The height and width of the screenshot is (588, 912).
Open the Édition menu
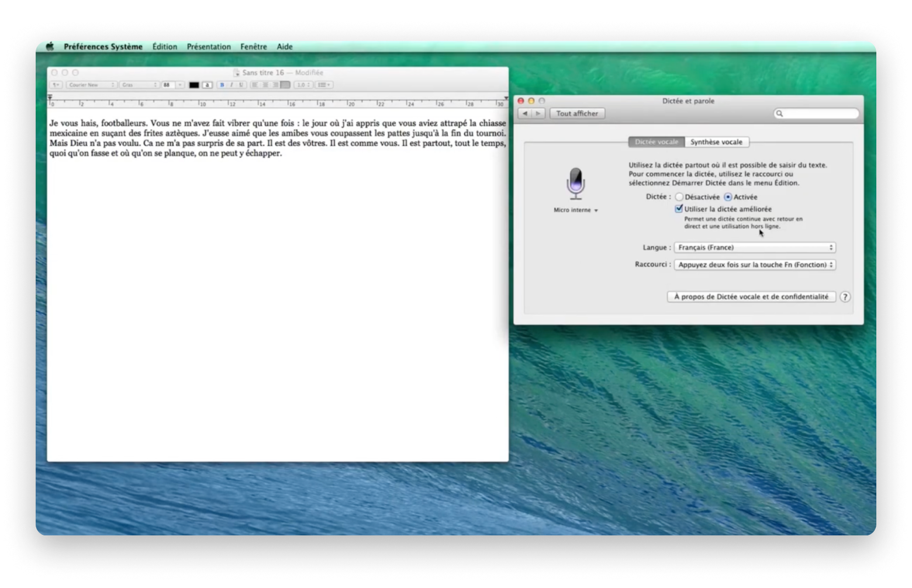tap(165, 47)
